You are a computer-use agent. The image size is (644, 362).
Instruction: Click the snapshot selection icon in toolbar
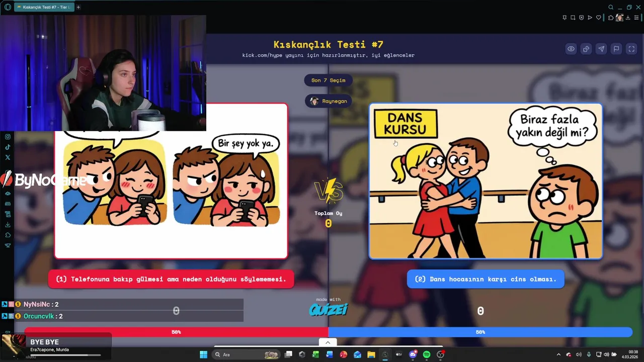point(573,18)
